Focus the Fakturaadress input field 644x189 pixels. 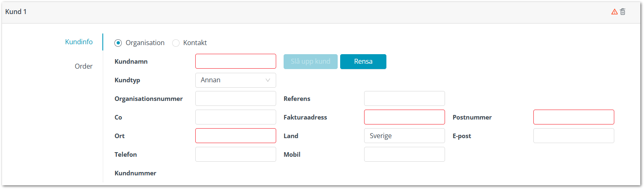[405, 117]
